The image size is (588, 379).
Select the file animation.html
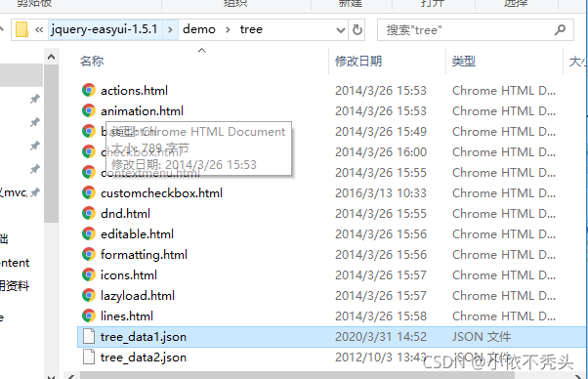click(142, 111)
